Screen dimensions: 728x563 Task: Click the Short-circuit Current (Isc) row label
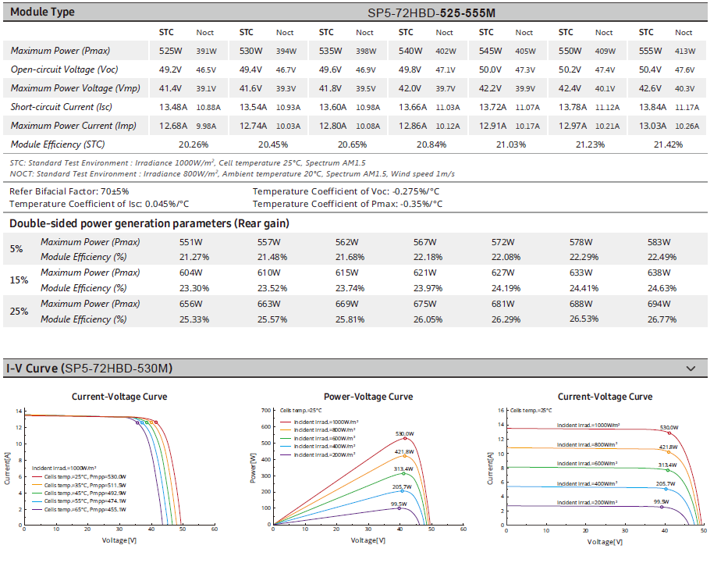tap(62, 107)
